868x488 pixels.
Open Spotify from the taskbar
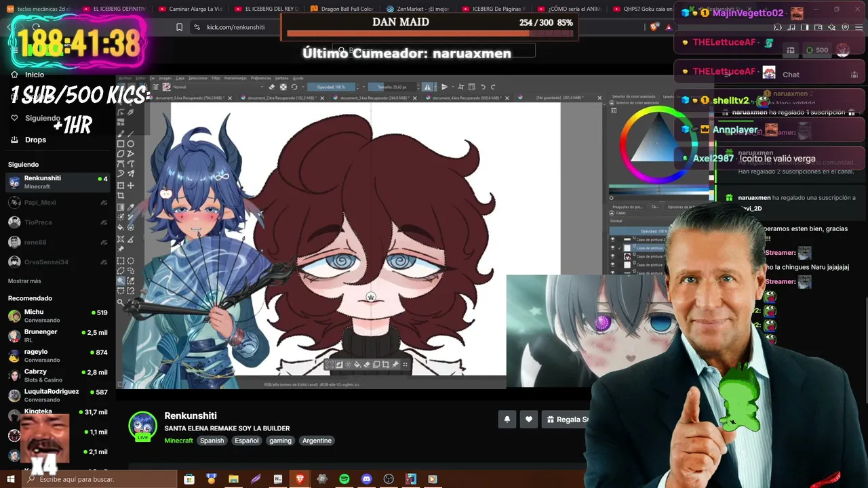coord(344,479)
